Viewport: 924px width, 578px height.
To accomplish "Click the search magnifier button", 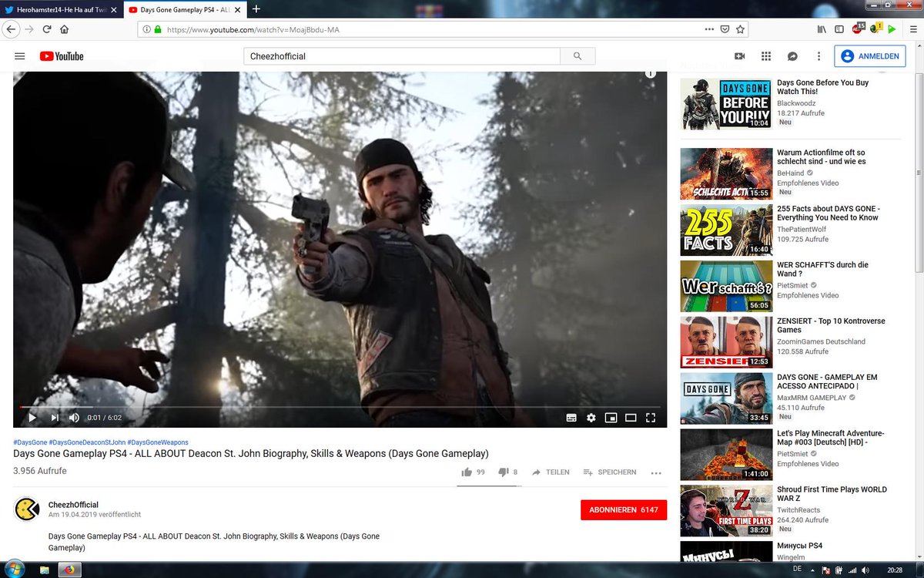I will [577, 56].
